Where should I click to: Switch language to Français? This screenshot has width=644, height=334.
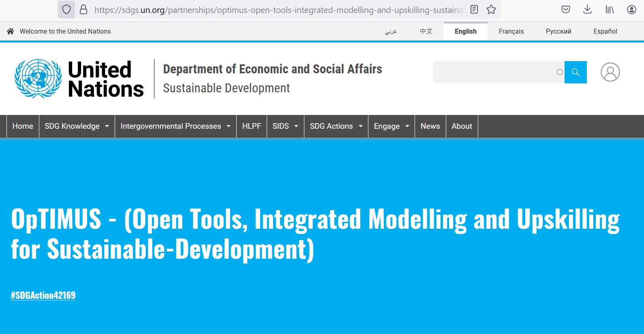(511, 32)
